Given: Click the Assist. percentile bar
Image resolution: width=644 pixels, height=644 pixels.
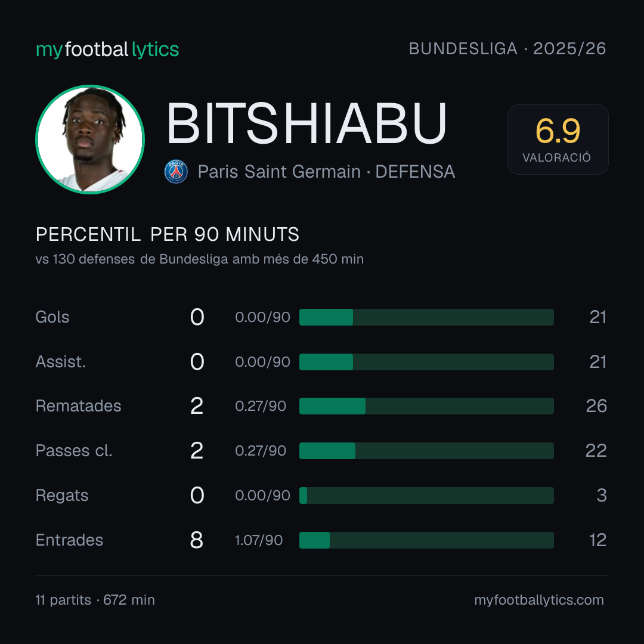Looking at the screenshot, I should point(426,362).
